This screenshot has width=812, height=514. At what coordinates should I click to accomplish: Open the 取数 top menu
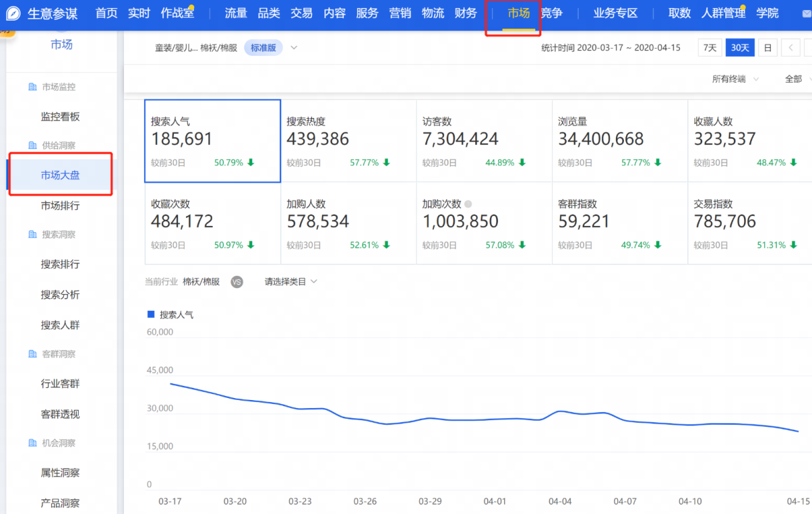pos(679,13)
